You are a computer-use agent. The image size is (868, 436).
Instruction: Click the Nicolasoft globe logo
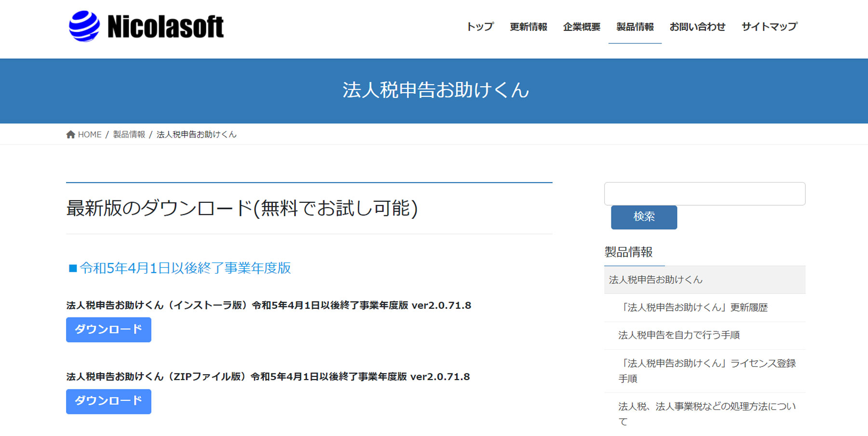click(x=84, y=26)
